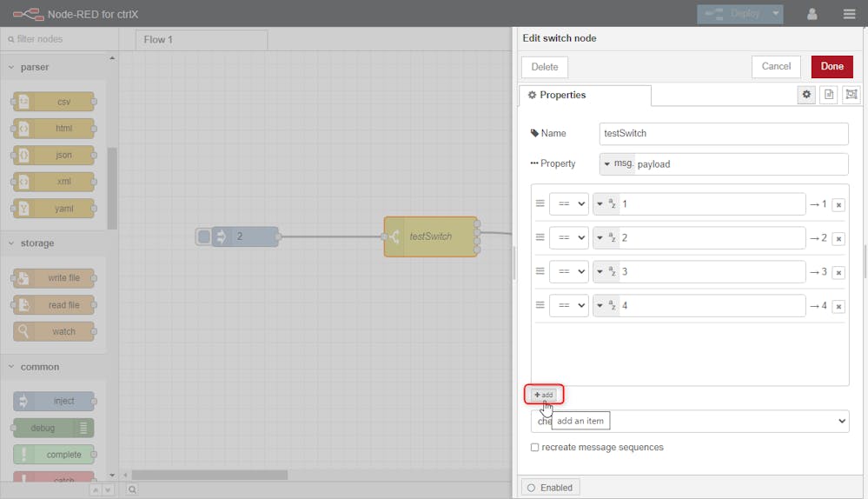Delete rule 4 with its x button

tap(838, 306)
